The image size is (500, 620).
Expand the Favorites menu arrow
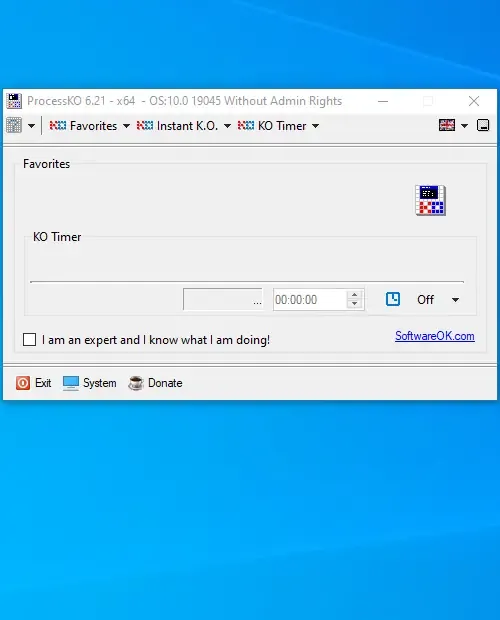coord(126,126)
